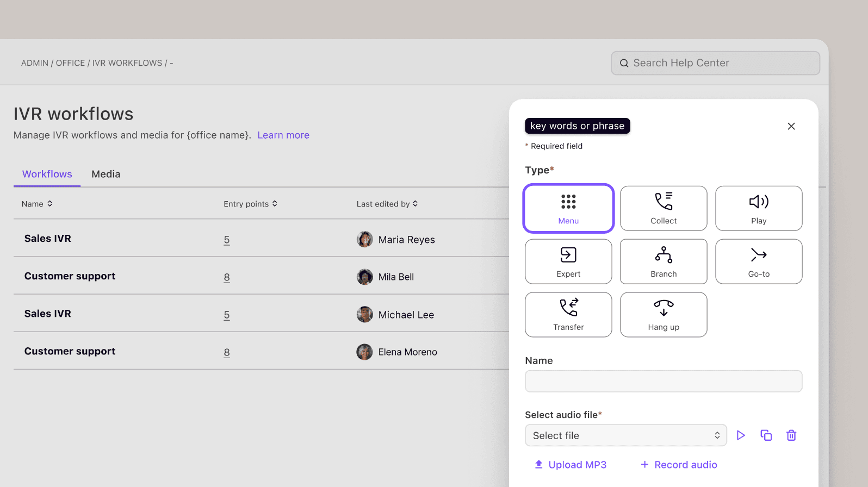The image size is (868, 487).
Task: Follow the Learn more link
Action: [x=283, y=135]
